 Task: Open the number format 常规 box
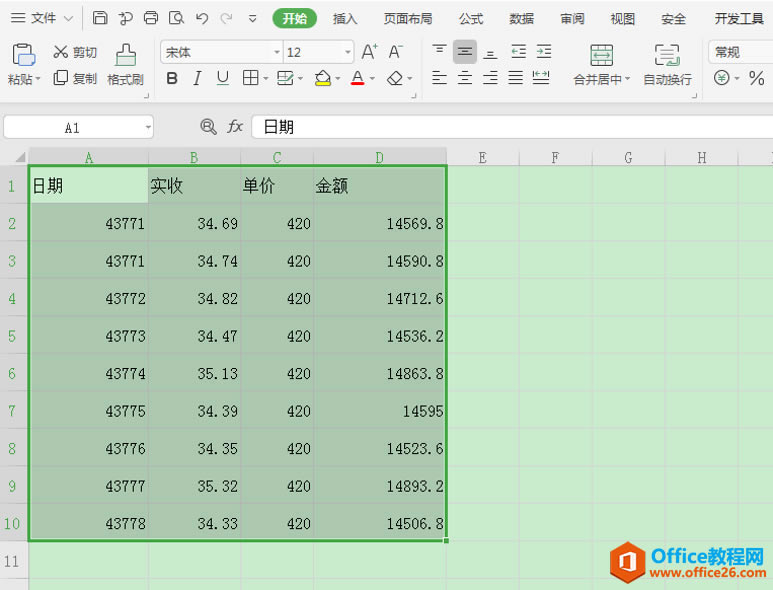point(740,52)
